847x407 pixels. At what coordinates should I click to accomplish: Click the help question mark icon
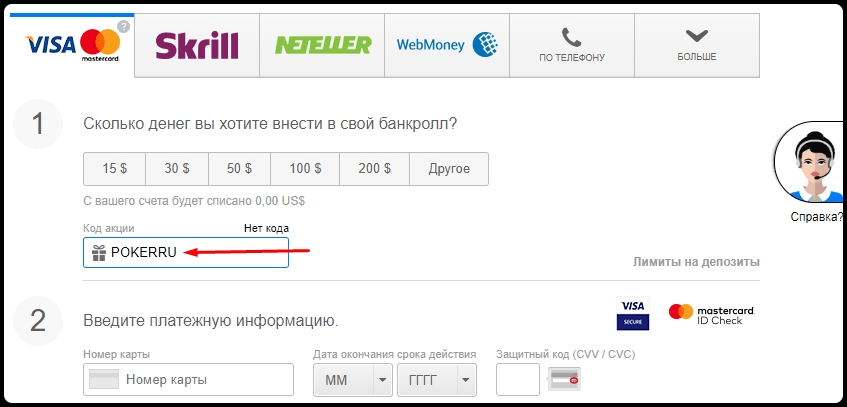[124, 27]
